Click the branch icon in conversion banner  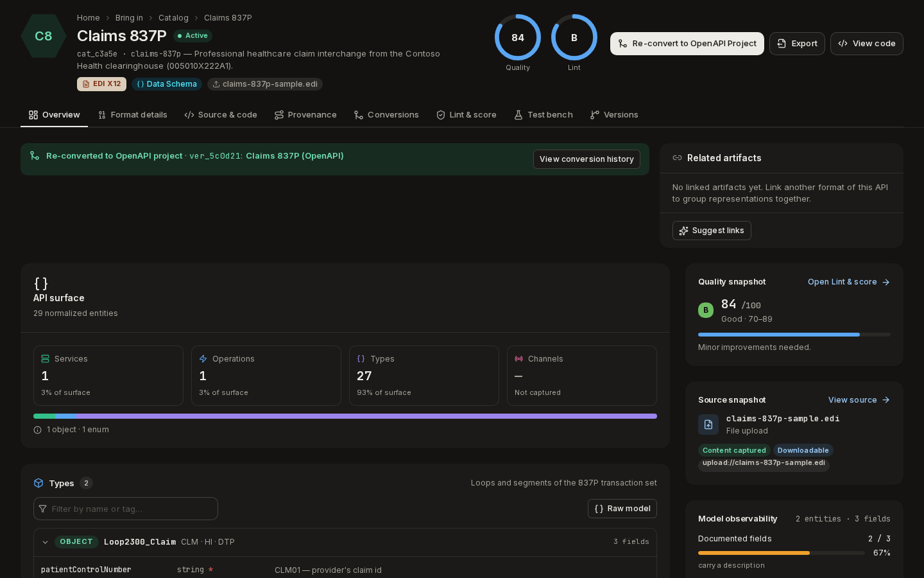pos(35,156)
